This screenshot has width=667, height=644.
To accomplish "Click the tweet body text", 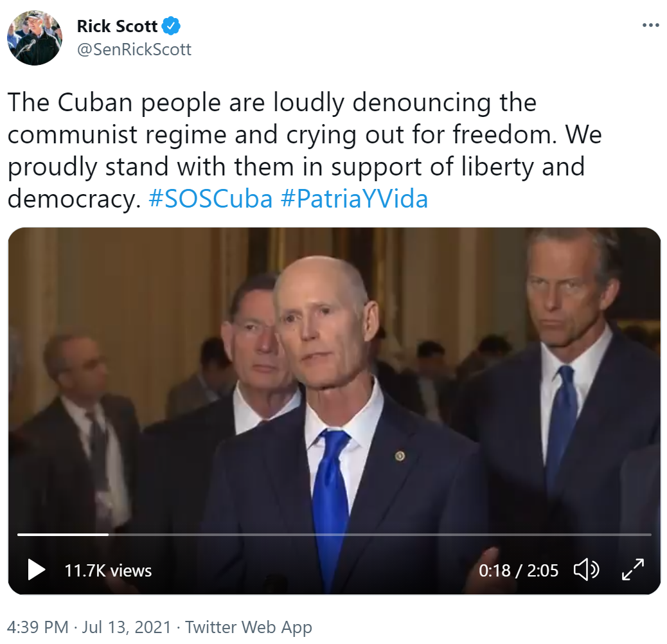I will [305, 150].
